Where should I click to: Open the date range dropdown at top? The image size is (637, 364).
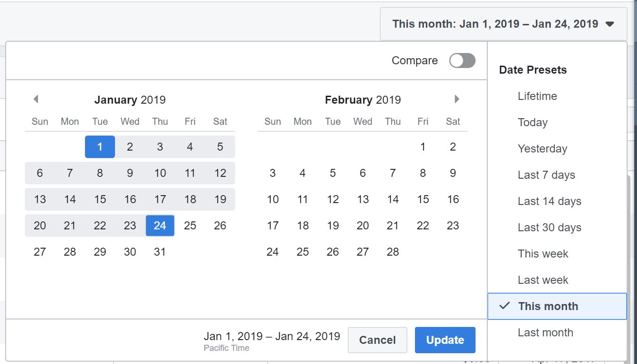[503, 24]
